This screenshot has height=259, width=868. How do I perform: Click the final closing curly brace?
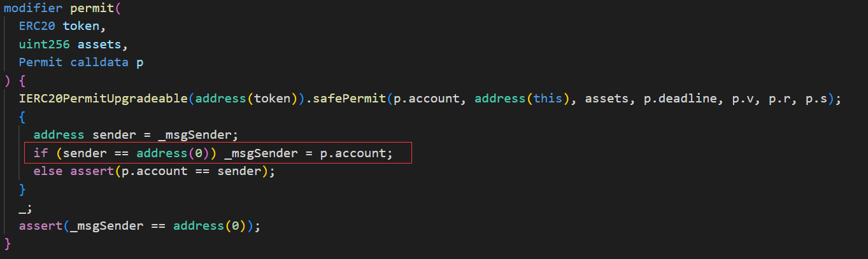click(x=8, y=243)
